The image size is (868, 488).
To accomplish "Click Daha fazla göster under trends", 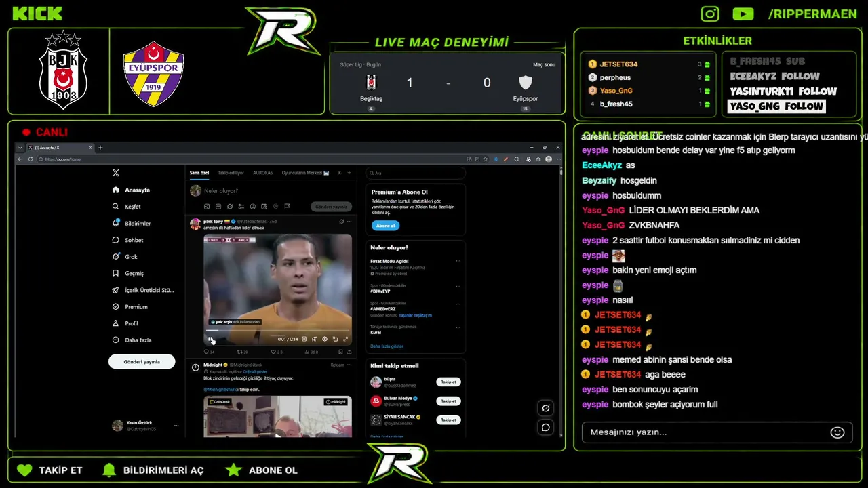I will [x=387, y=346].
